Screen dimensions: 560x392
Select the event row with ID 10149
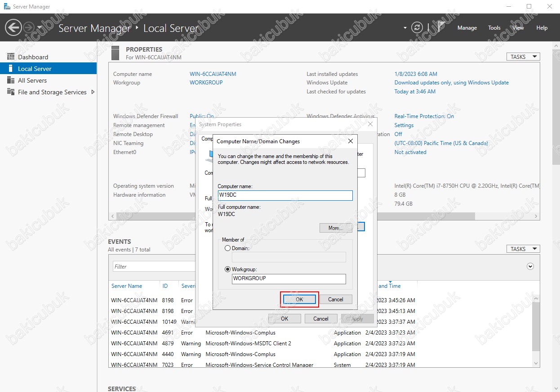320,322
